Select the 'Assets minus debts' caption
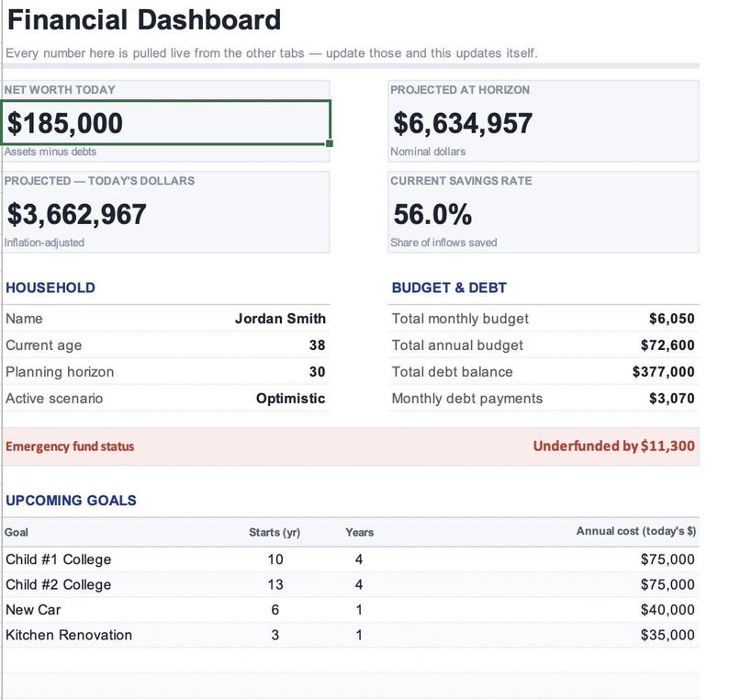 (50, 152)
